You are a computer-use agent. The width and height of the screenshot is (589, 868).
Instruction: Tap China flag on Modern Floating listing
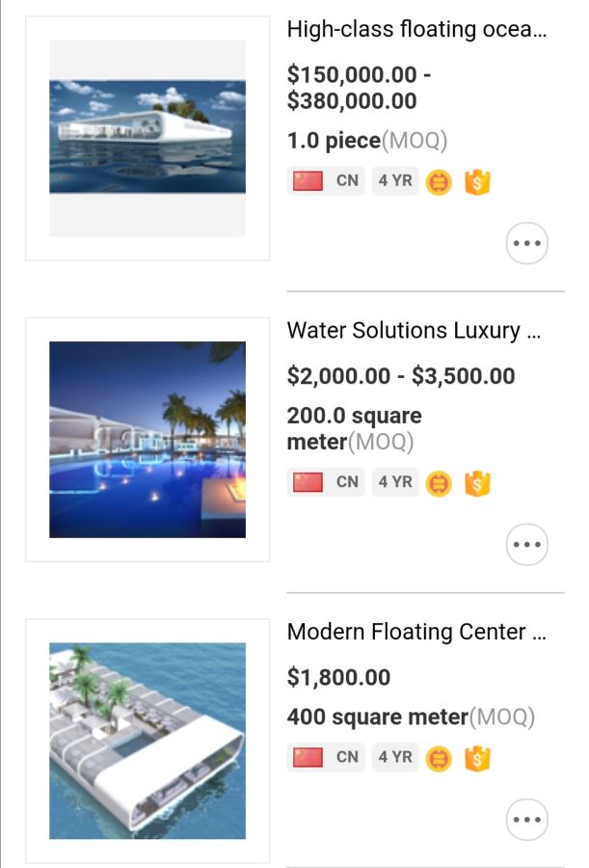pos(308,757)
